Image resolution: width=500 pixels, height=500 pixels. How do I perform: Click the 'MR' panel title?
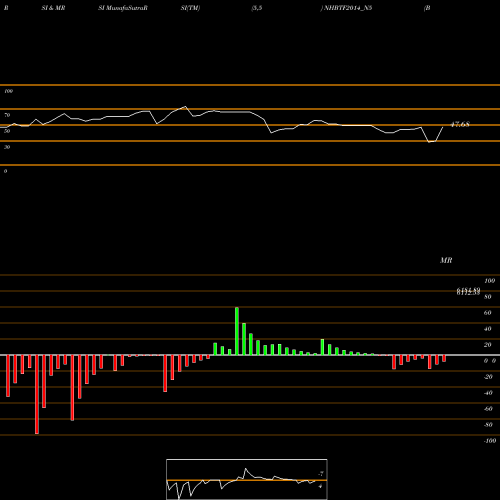(446, 260)
